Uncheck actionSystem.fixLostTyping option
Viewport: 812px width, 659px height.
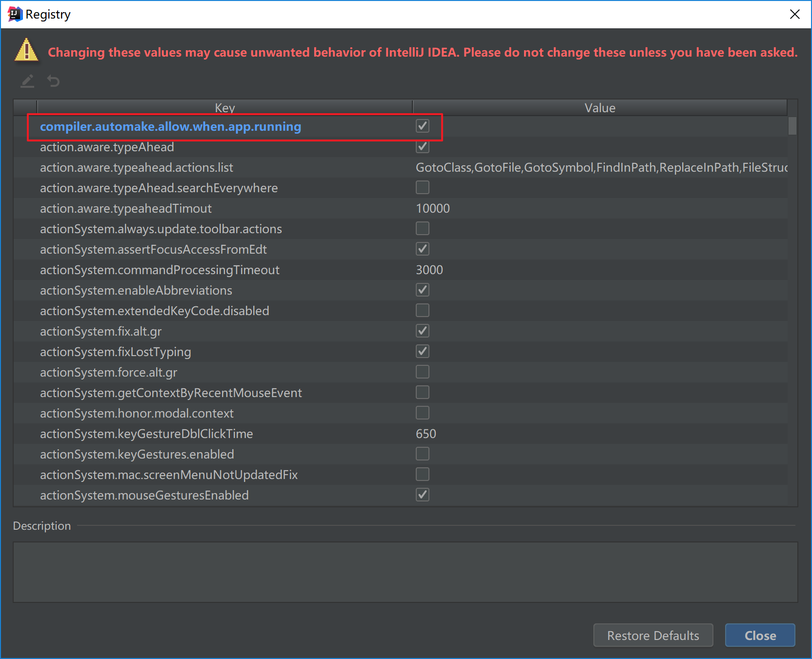coord(423,352)
